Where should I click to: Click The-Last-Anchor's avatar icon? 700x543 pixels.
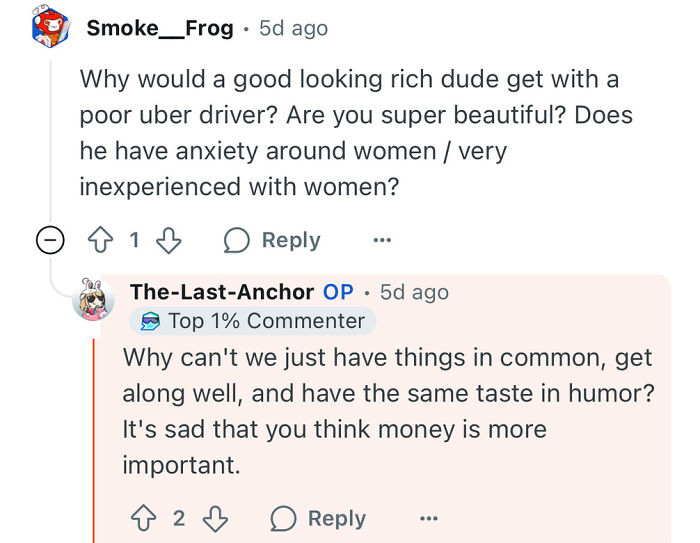(94, 299)
